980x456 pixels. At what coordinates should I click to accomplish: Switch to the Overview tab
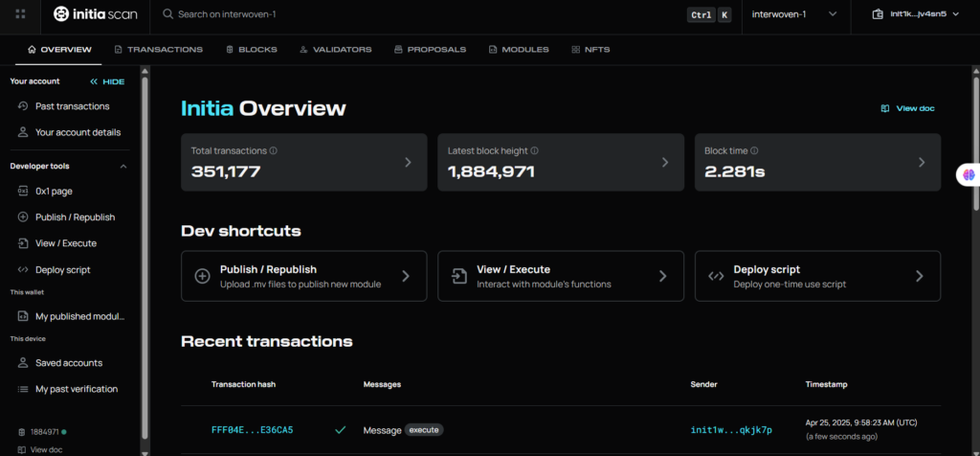pyautogui.click(x=59, y=50)
